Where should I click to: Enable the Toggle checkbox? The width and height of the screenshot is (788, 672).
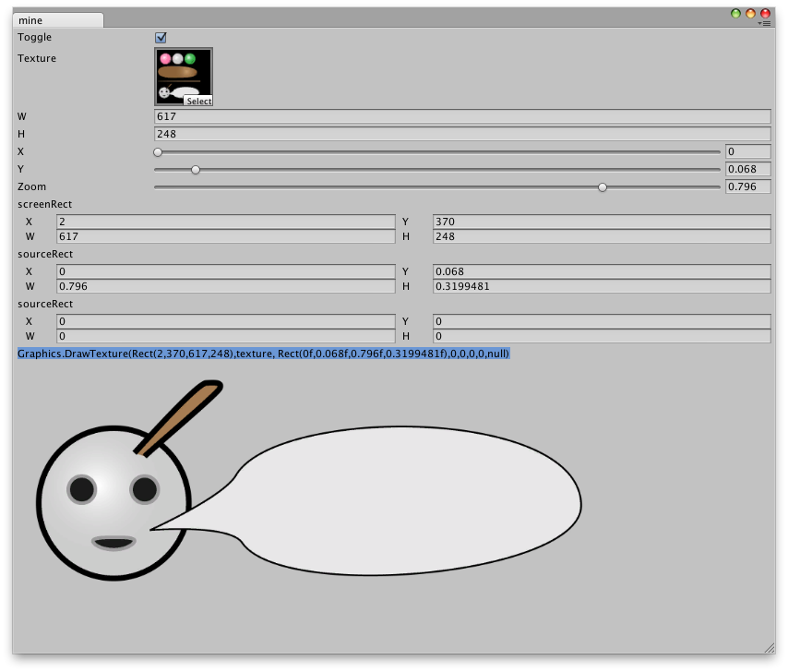point(161,37)
